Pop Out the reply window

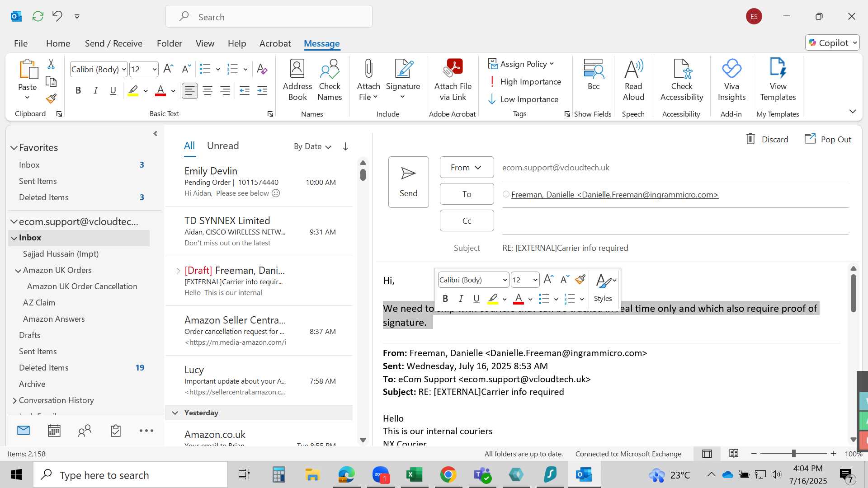828,139
